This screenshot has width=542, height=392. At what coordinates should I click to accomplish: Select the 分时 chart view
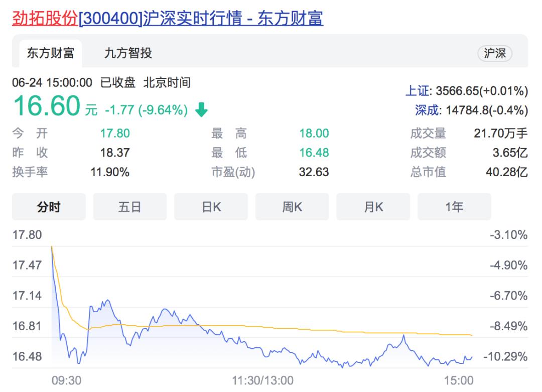tap(49, 206)
